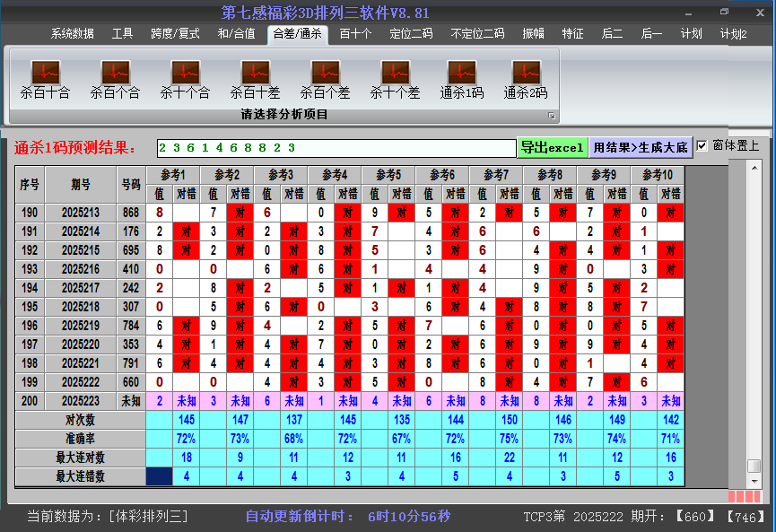The width and height of the screenshot is (776, 532).
Task: Click the 导出excel button
Action: tap(553, 147)
